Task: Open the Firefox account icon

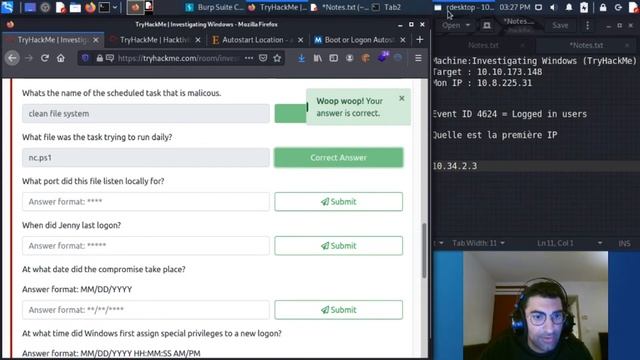Action: click(349, 58)
